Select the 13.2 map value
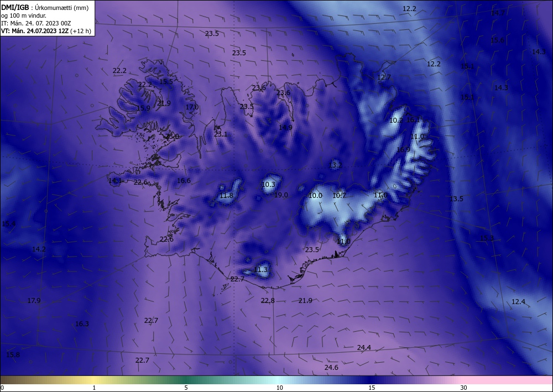The height and width of the screenshot is (392, 553). pyautogui.click(x=336, y=165)
